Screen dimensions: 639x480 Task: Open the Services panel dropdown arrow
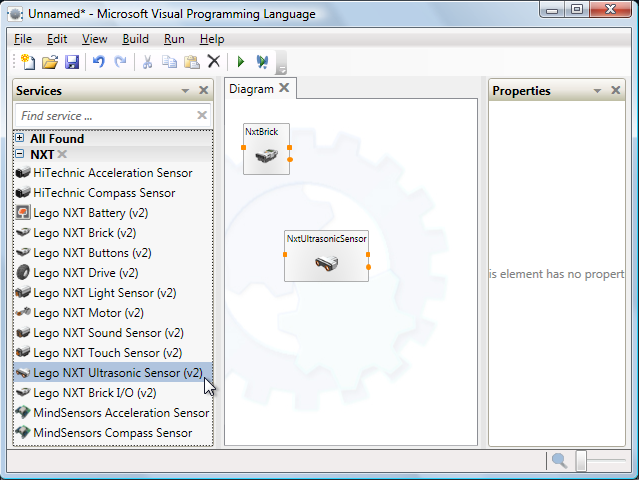pos(185,90)
